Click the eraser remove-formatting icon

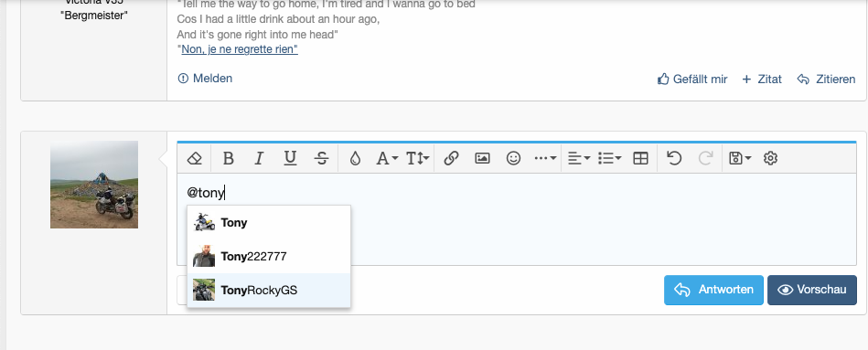pos(194,159)
